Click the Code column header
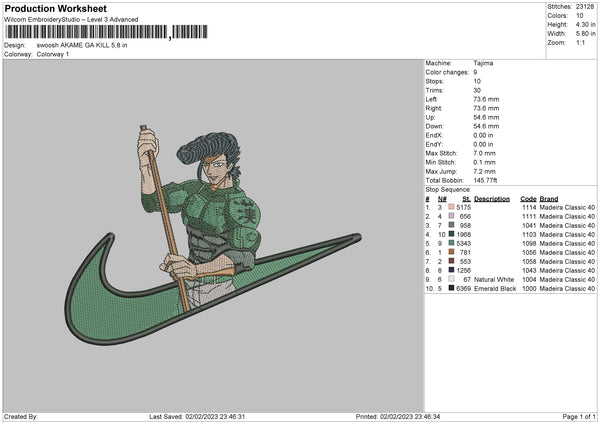 [x=528, y=198]
